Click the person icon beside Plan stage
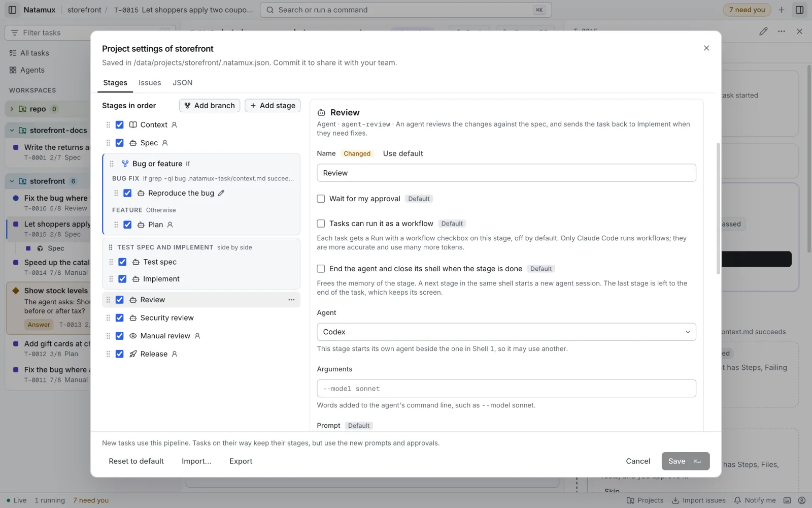 click(x=170, y=225)
